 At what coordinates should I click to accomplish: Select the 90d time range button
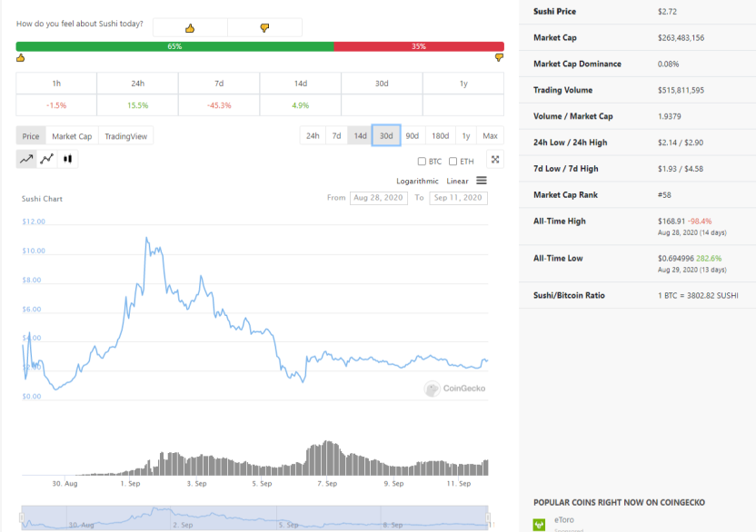[x=413, y=136]
